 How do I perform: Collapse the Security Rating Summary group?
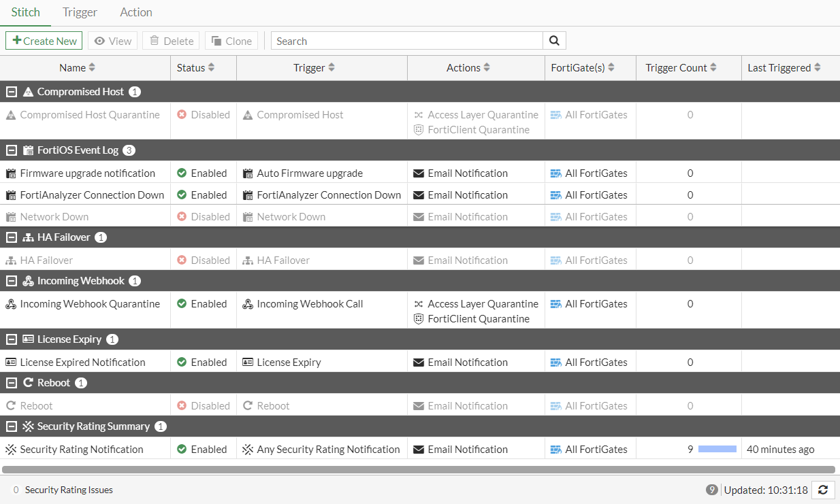pyautogui.click(x=12, y=426)
